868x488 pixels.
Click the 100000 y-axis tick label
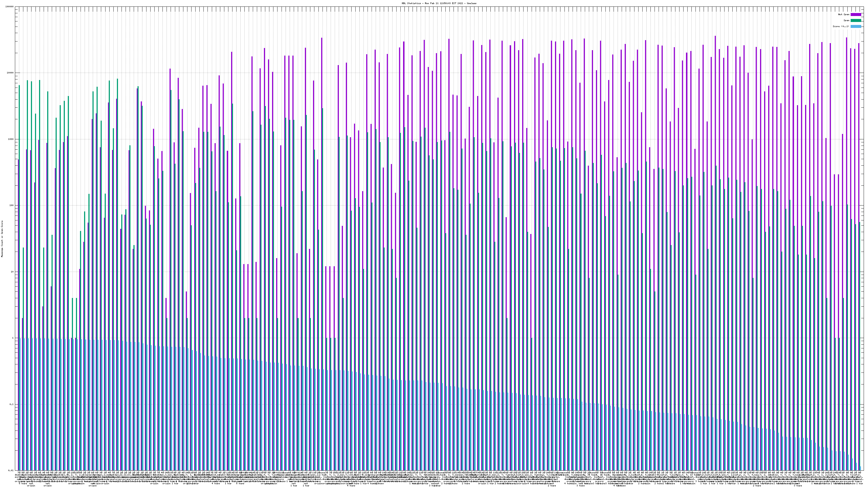[x=10, y=7]
